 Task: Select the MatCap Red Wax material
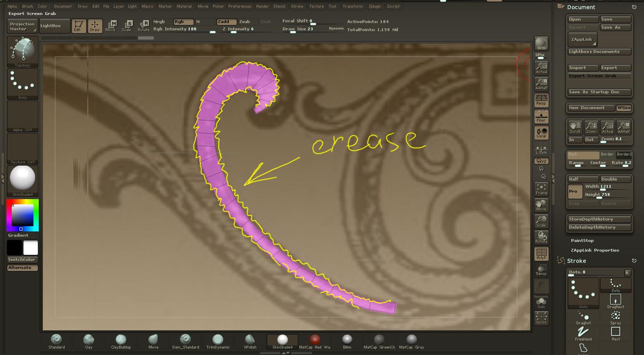coord(315,341)
